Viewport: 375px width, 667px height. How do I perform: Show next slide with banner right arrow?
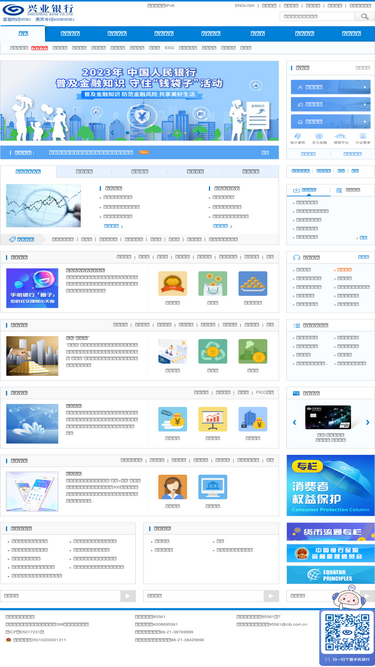[197, 133]
